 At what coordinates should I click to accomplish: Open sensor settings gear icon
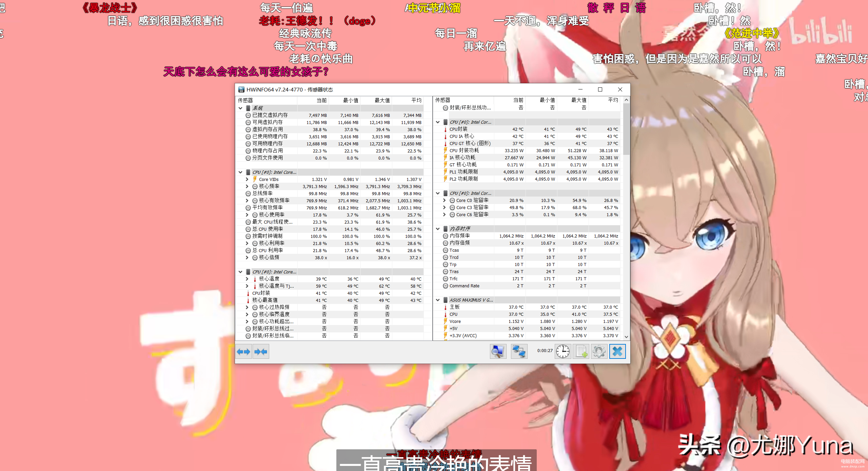pyautogui.click(x=599, y=351)
